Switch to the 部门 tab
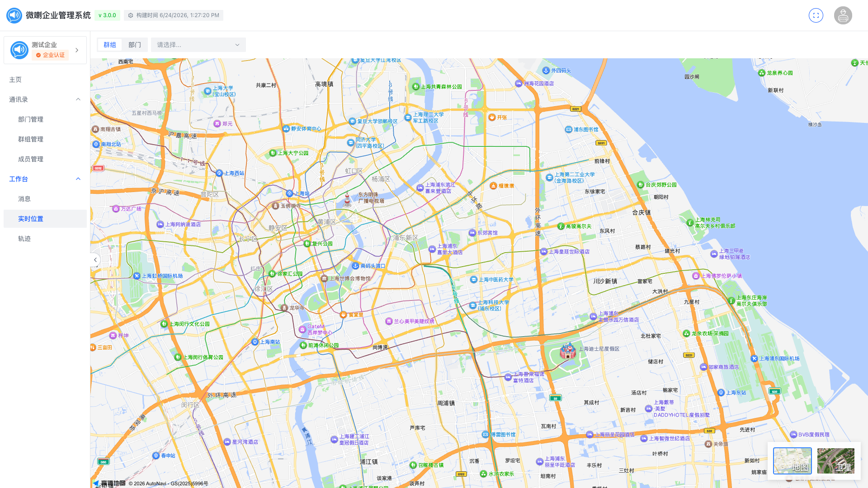Image resolution: width=868 pixels, height=488 pixels. 135,45
